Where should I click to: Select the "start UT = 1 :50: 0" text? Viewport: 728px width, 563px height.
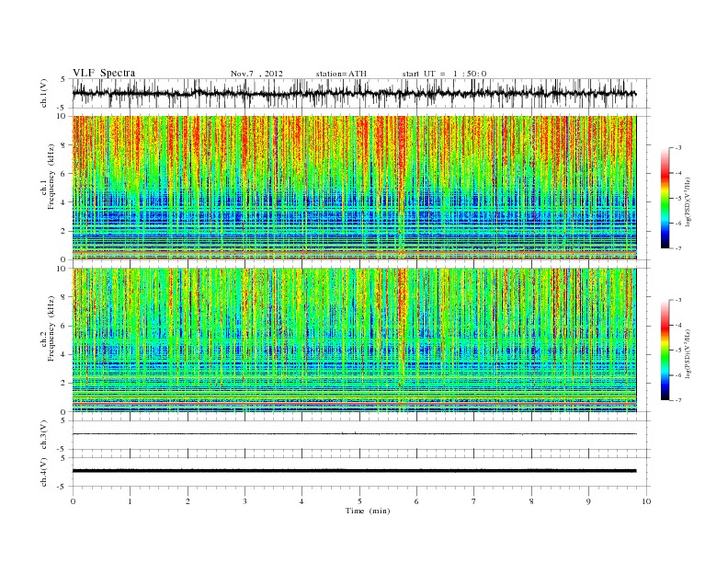point(444,74)
